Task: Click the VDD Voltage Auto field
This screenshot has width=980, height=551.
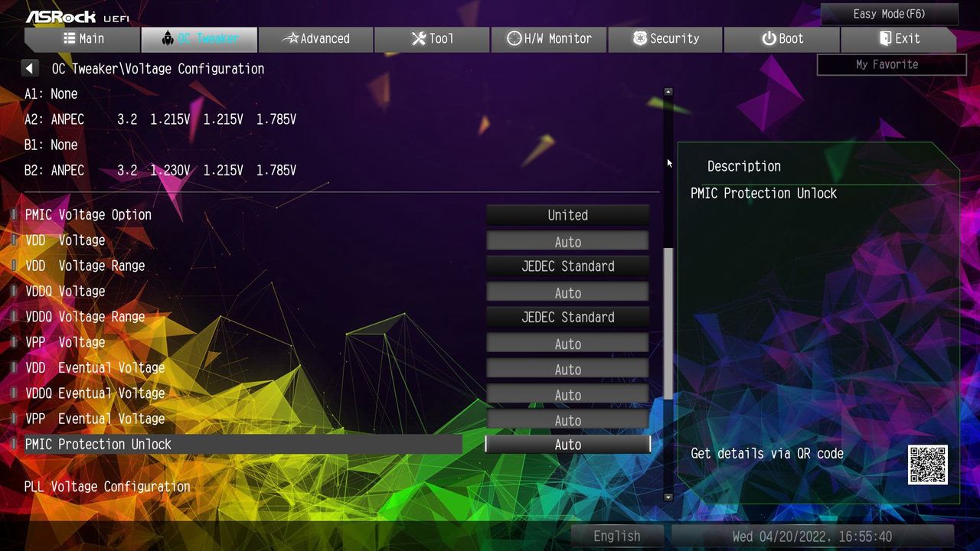Action: click(568, 241)
